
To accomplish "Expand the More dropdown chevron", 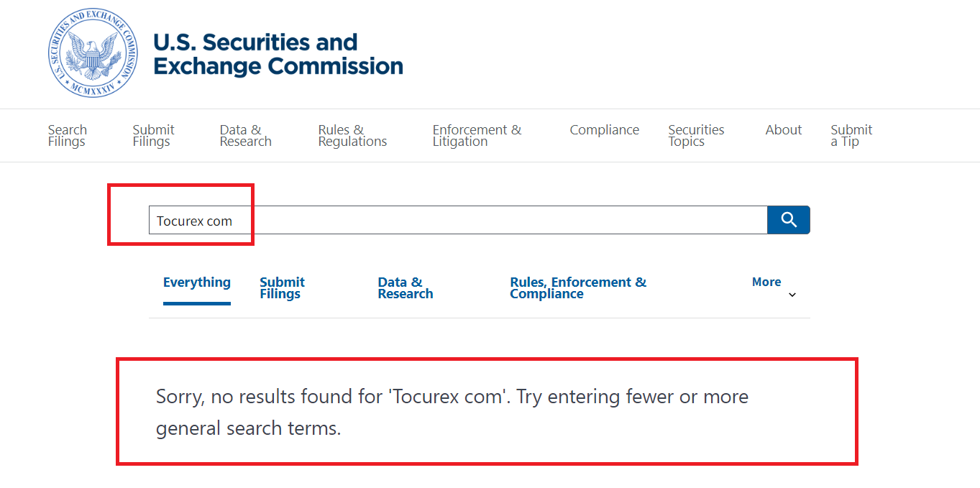I will coord(792,295).
